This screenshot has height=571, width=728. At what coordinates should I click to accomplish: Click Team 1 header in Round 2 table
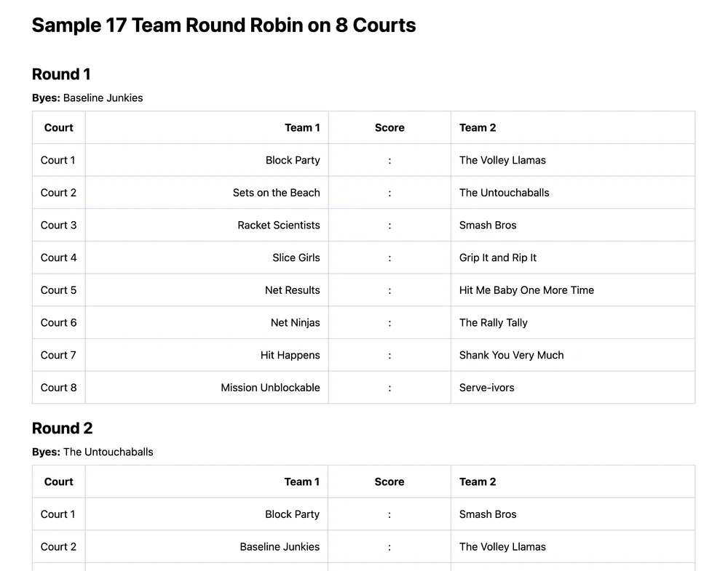pyautogui.click(x=302, y=482)
